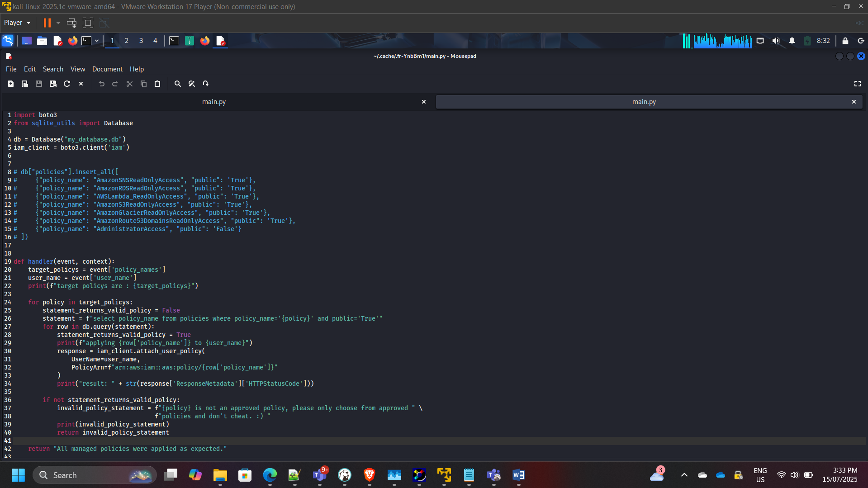Open the Kali applications menu
Image resolution: width=868 pixels, height=488 pixels.
tap(7, 41)
